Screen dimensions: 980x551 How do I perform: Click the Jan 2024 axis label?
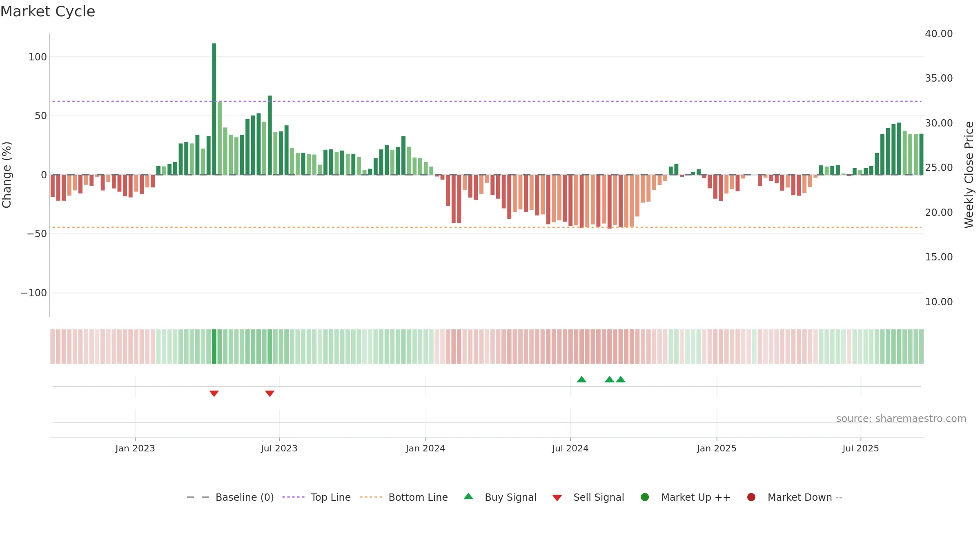tap(425, 449)
